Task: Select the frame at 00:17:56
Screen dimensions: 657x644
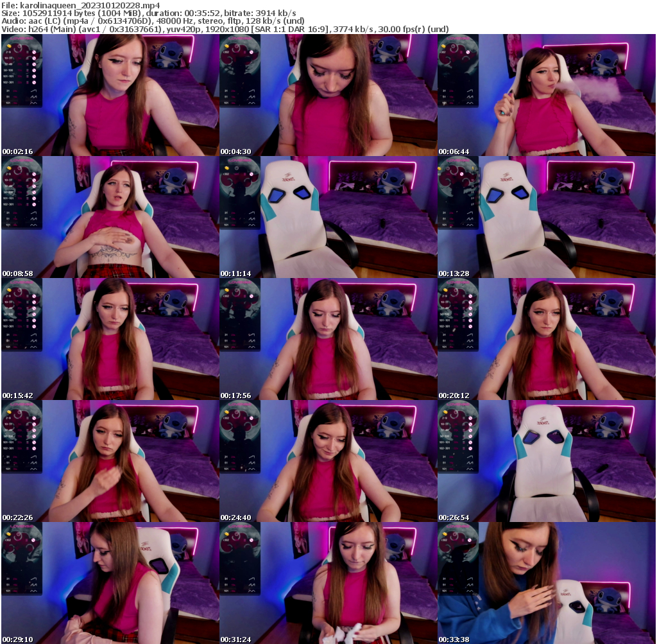Action: click(328, 339)
